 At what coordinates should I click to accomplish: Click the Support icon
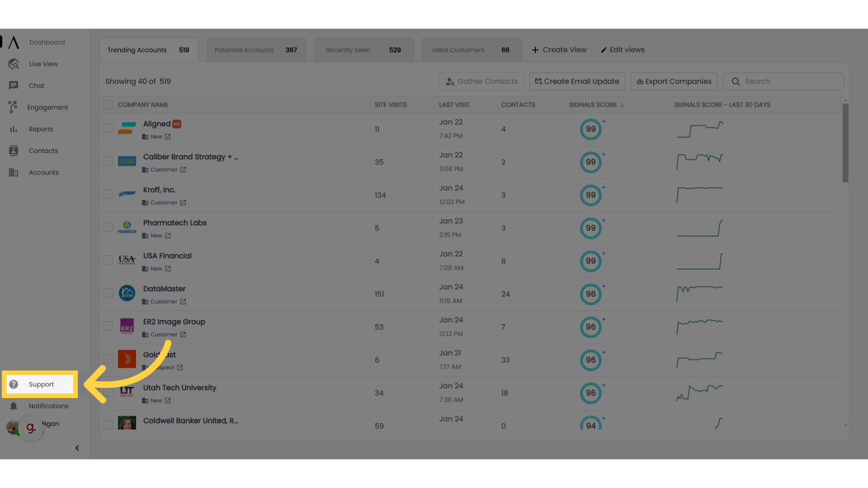14,384
